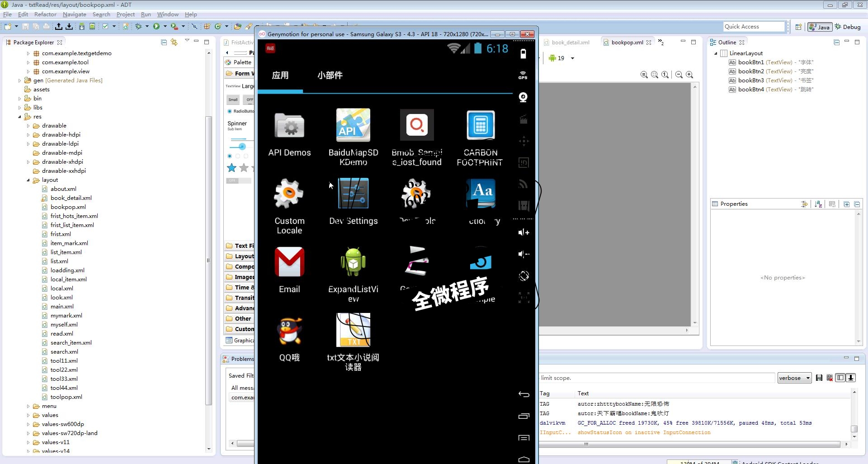Tap the Android back button in Genymotion

(x=524, y=394)
